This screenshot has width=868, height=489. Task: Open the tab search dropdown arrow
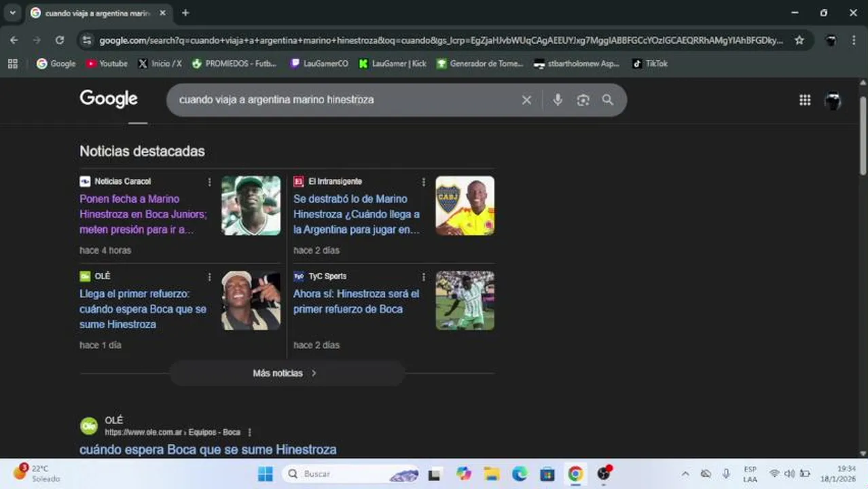(12, 13)
